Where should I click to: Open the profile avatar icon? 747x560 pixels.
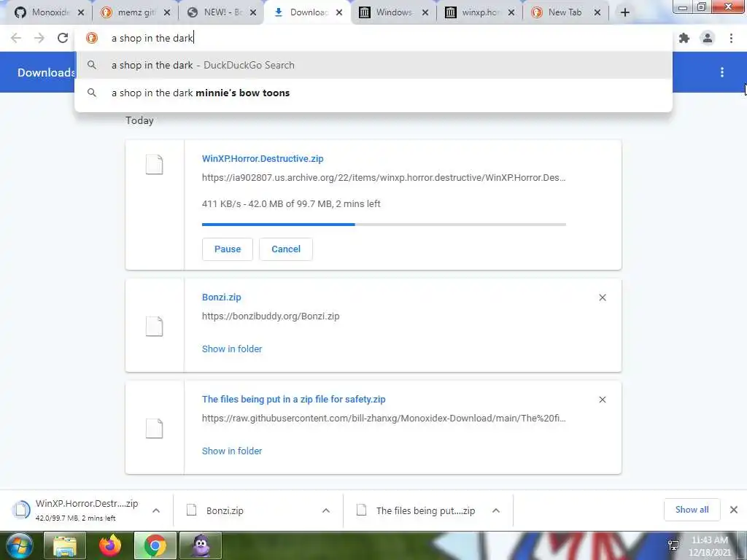coord(708,38)
